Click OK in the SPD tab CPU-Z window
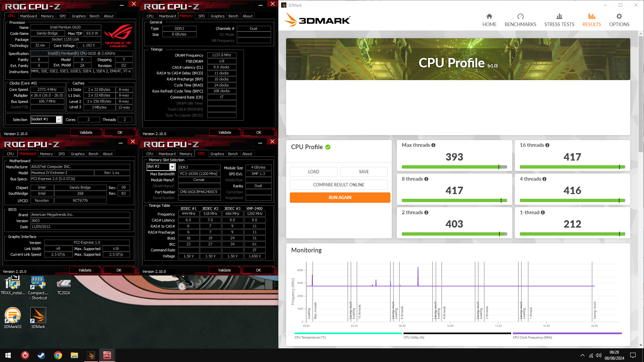644x362 pixels. tap(258, 270)
